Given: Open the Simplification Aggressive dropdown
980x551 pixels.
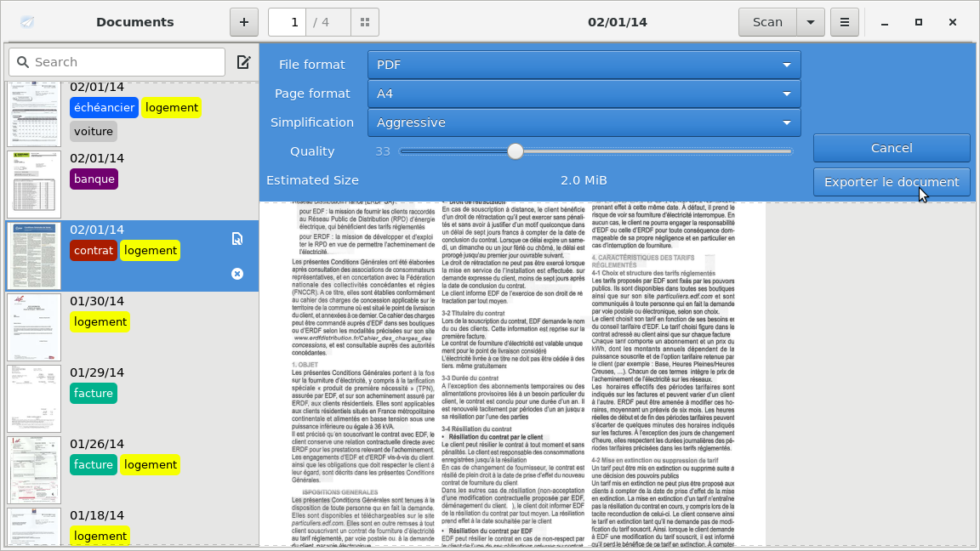Looking at the screenshot, I should pos(584,122).
